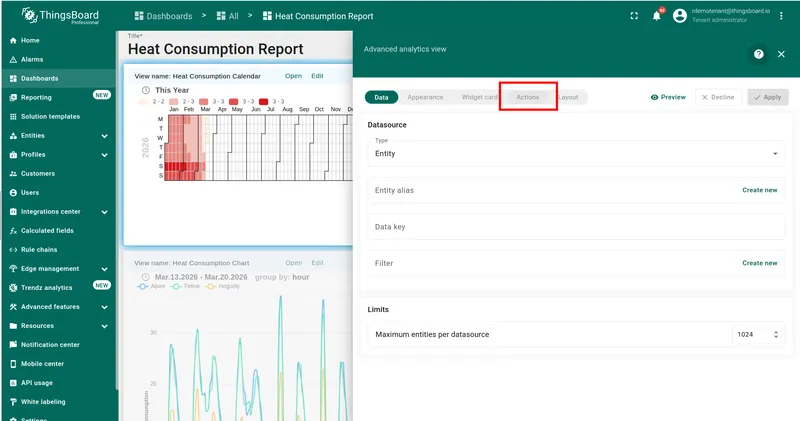
Task: Open Trendz analytics in the sidebar
Action: 58,287
